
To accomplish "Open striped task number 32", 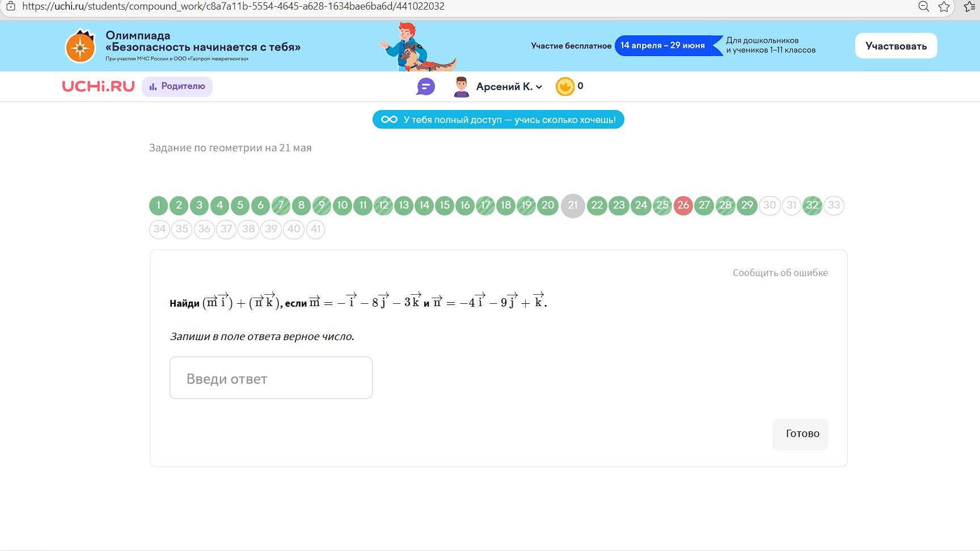I will click(x=813, y=205).
